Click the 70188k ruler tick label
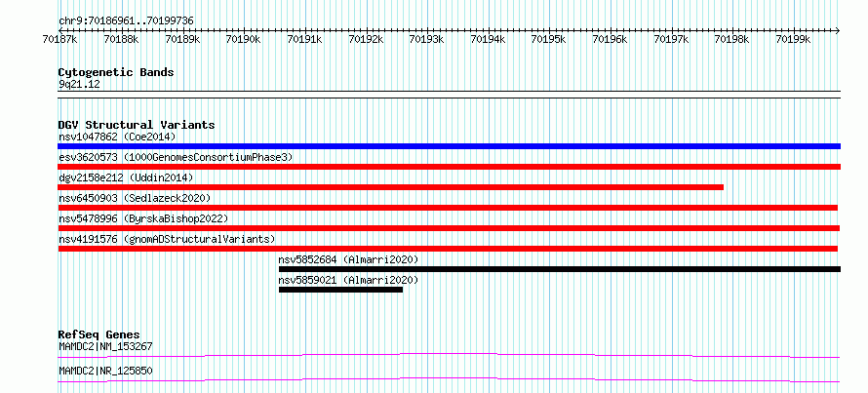Screen dimensions: 868x393 pyautogui.click(x=121, y=39)
